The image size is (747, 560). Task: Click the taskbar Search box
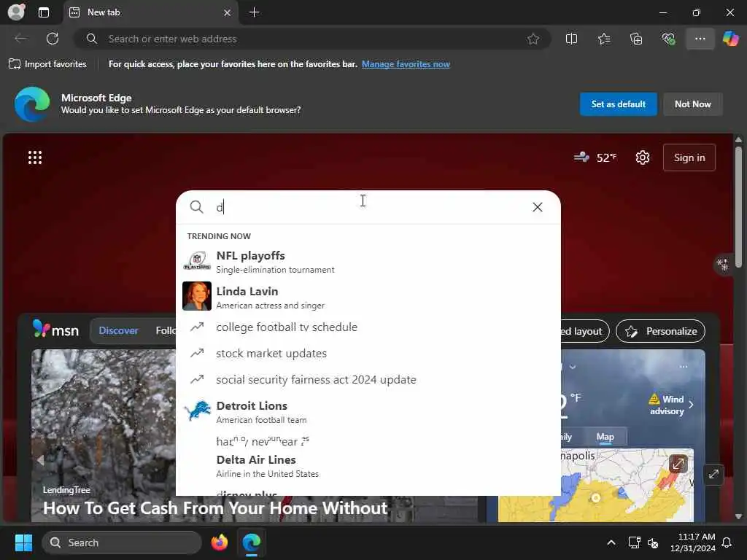click(x=122, y=542)
